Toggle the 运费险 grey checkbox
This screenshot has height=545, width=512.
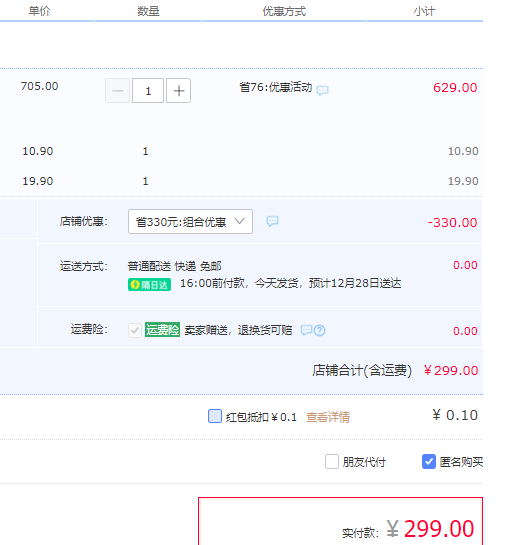(x=135, y=330)
